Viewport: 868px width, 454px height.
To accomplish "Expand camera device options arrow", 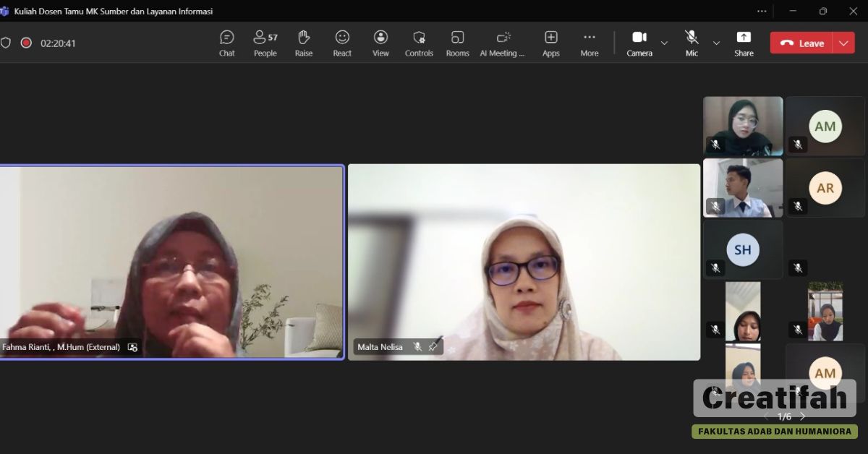I will pos(664,43).
